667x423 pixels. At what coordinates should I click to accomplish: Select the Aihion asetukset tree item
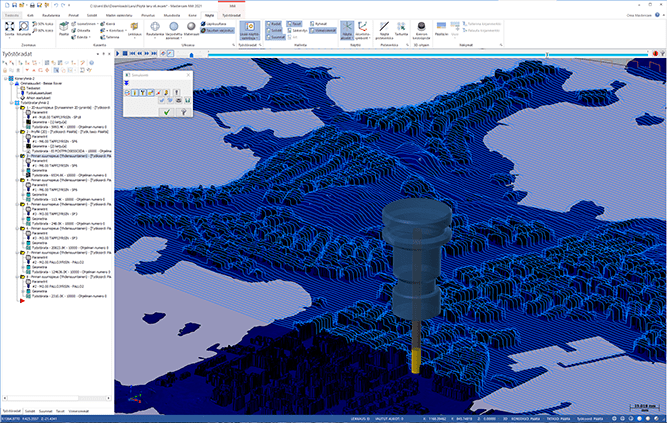(x=38, y=98)
